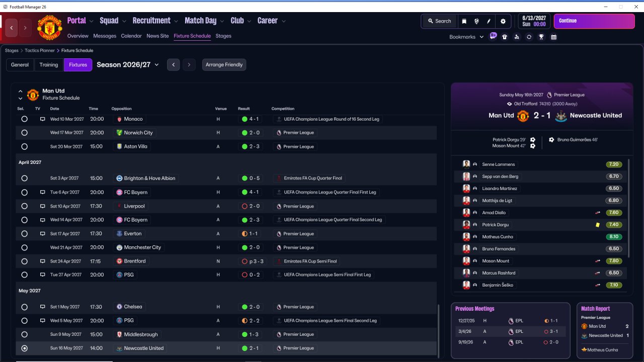Open the globe world icon in top bar

[x=476, y=21]
